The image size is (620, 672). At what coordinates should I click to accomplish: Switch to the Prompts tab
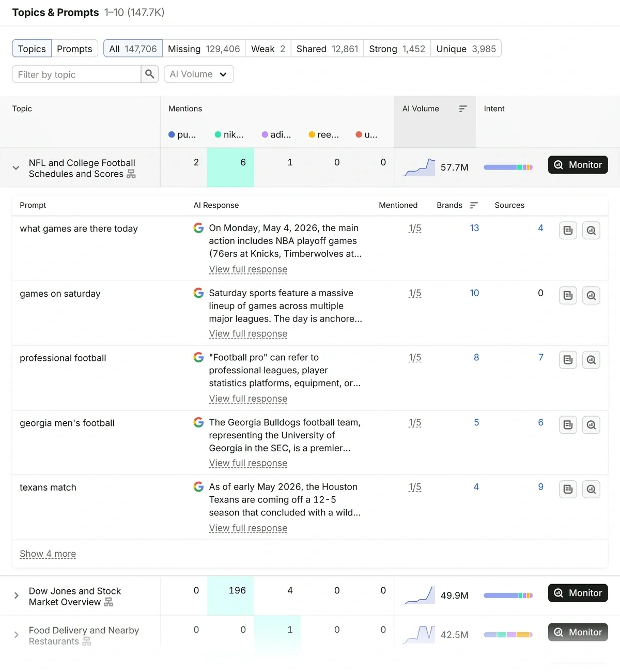click(74, 49)
